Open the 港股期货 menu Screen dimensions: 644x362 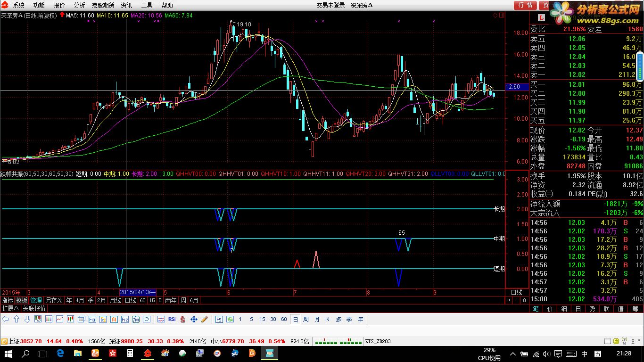(103, 5)
